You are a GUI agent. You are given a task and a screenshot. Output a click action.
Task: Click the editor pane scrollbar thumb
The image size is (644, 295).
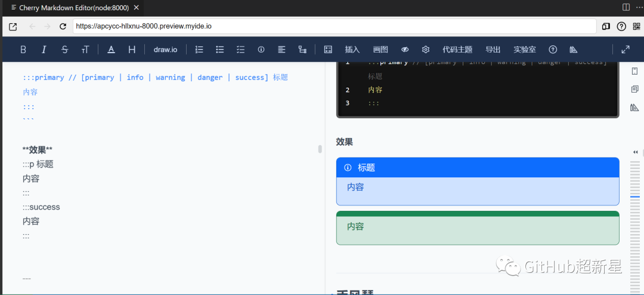(320, 149)
